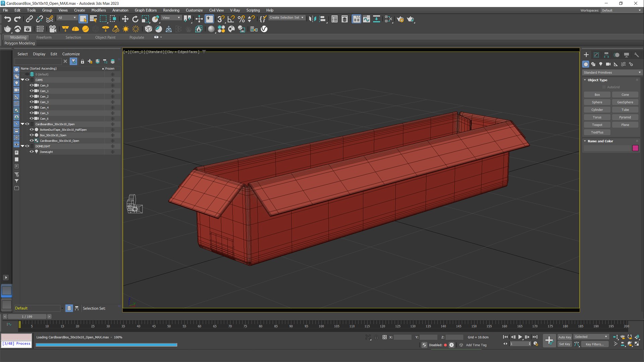Click the Pyramid primitive button
The image size is (644, 362).
tap(625, 117)
